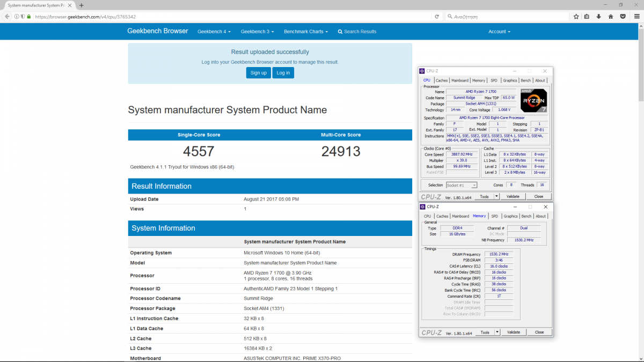The width and height of the screenshot is (644, 362).
Task: Click the Threads count field showing 16
Action: (x=541, y=185)
